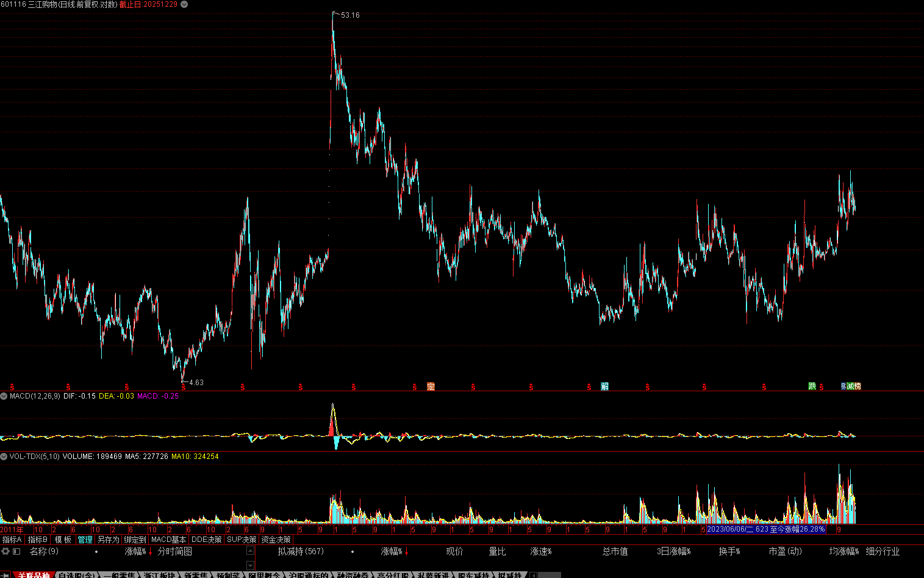The width and height of the screenshot is (924, 578).
Task: Toggle the panel layout icon next to the gear
Action: 16,551
